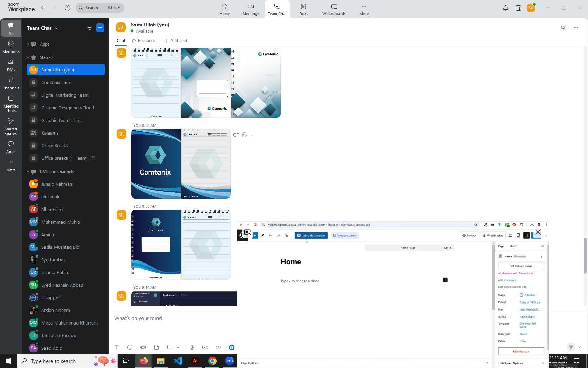Open the emoji picker in composer
The height and width of the screenshot is (368, 588).
click(130, 347)
